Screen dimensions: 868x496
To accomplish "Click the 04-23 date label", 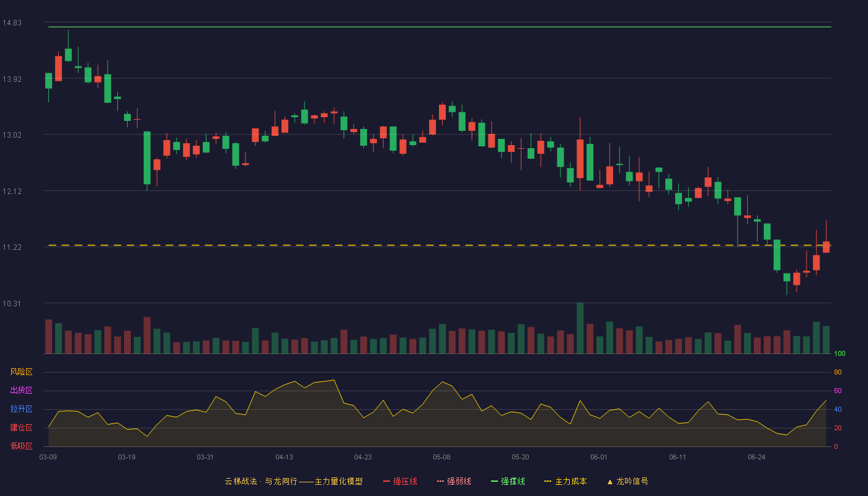I will (x=363, y=457).
